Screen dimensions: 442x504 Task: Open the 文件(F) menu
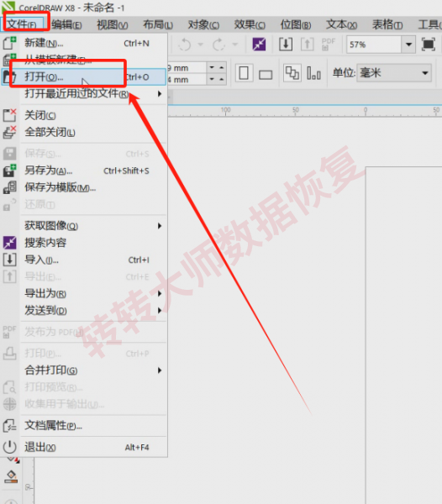pos(22,24)
